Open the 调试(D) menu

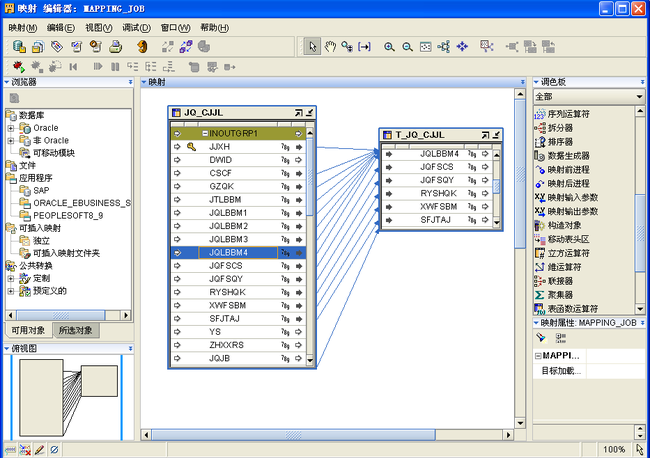pyautogui.click(x=136, y=28)
